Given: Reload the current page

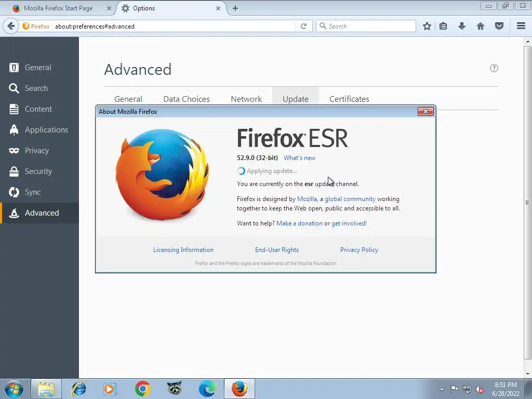Looking at the screenshot, I should coord(303,26).
